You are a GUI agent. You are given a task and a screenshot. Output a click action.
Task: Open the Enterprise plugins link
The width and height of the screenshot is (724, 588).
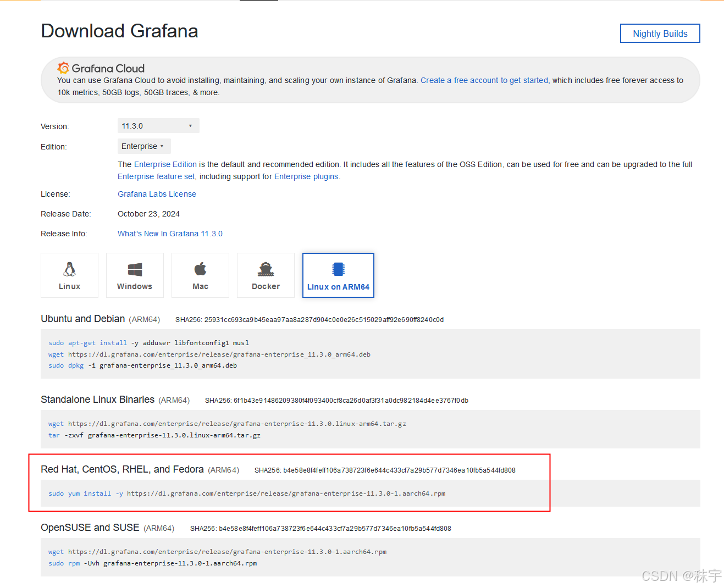pos(306,176)
